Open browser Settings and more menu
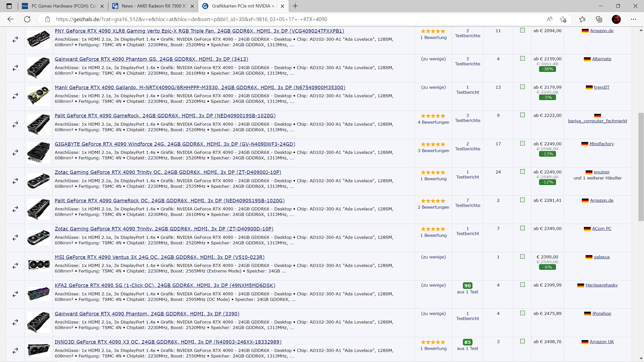 tap(633, 19)
